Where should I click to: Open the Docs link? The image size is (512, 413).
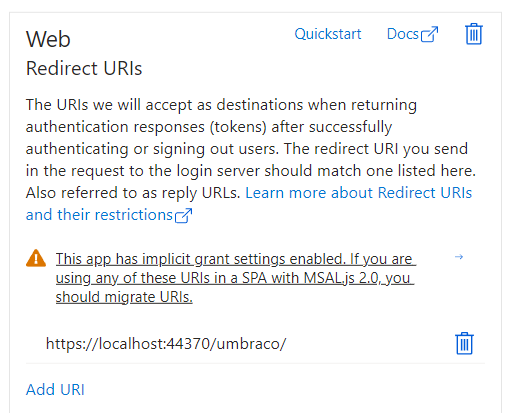(x=403, y=34)
